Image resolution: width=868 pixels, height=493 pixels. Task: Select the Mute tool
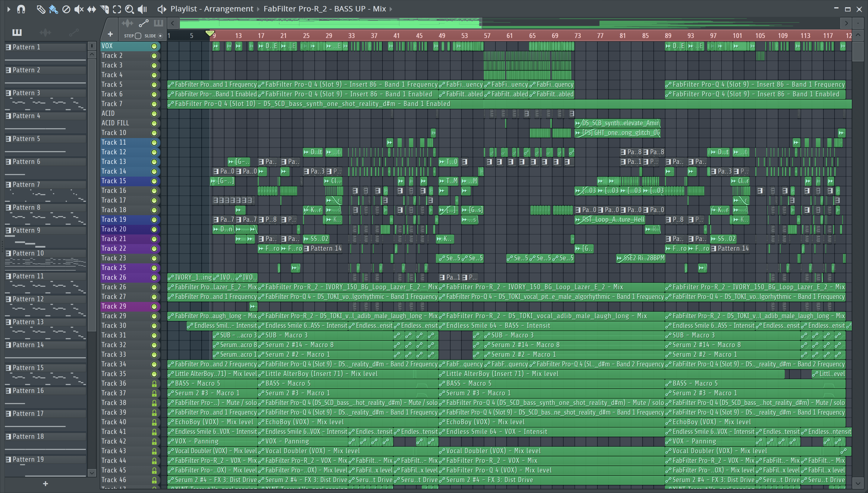pos(79,9)
